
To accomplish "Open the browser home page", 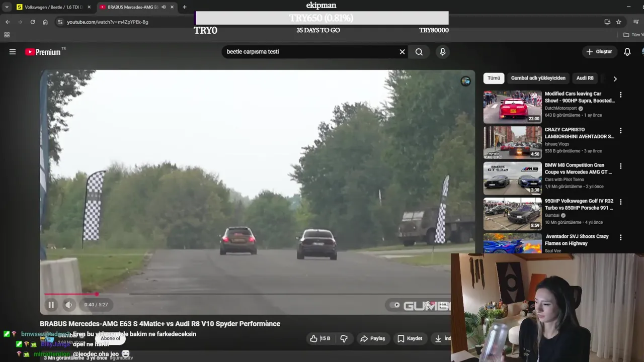I will pos(45,22).
